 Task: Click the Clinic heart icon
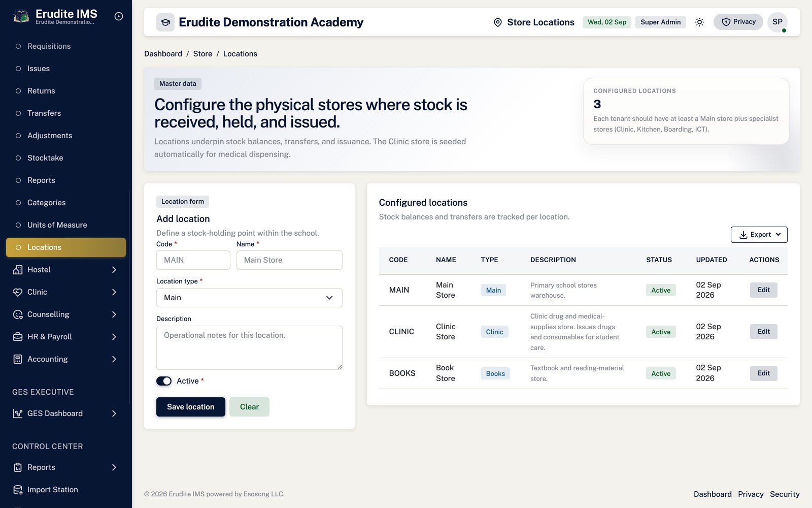pyautogui.click(x=18, y=292)
